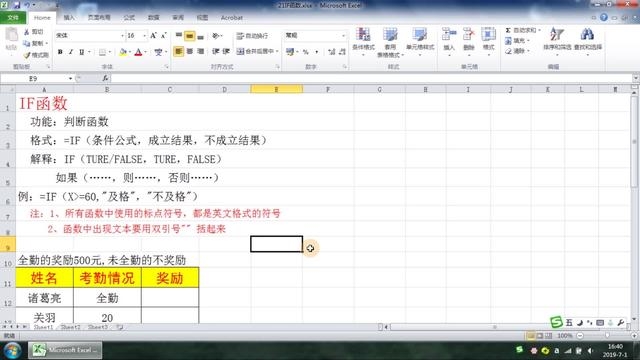Click the Format Painter brush icon
This screenshot has height=360, width=640.
[27, 55]
